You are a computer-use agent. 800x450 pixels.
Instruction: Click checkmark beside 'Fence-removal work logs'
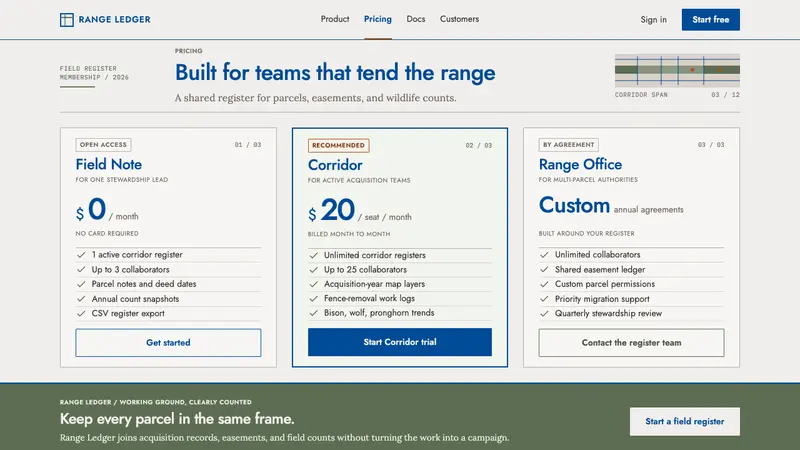(x=313, y=298)
